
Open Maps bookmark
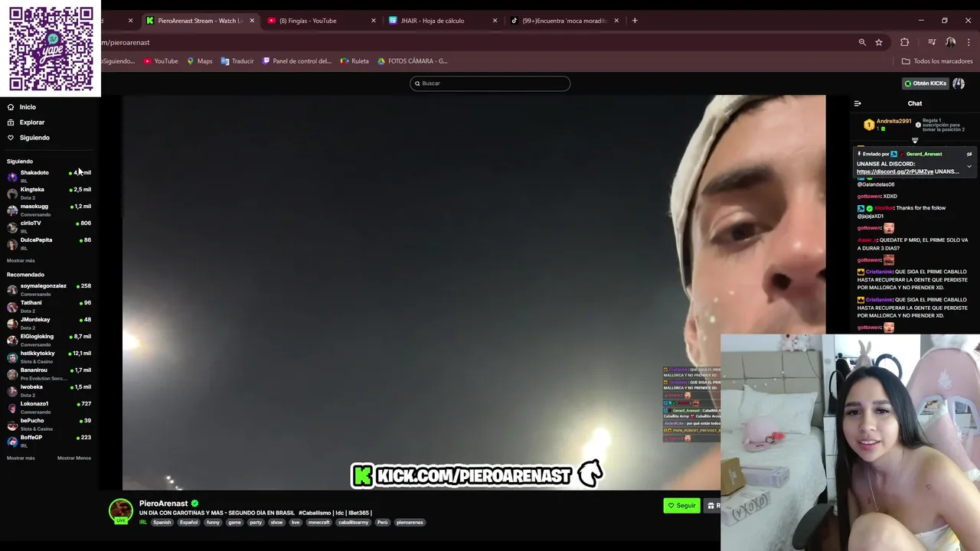(200, 61)
